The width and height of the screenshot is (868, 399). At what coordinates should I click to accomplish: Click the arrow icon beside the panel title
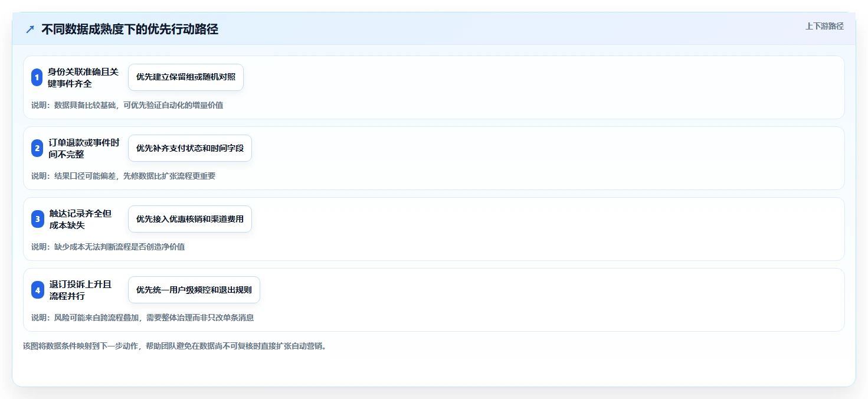[30, 30]
